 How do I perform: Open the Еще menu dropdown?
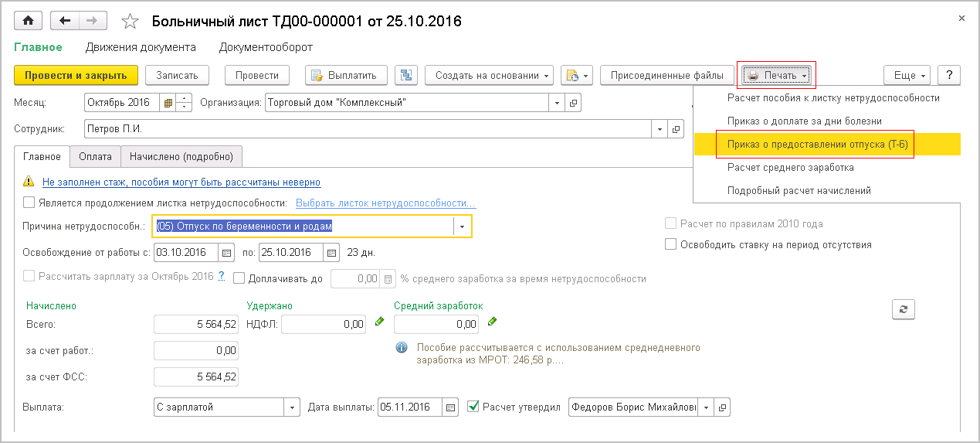coord(907,75)
